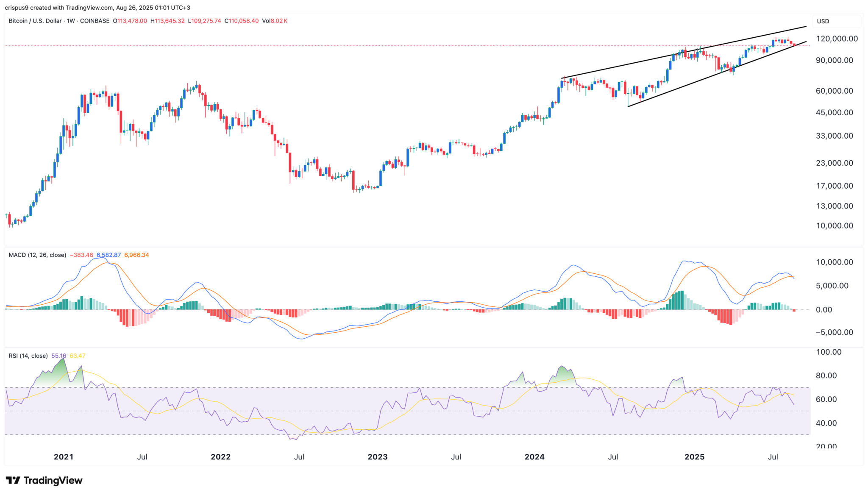Click the MACD orange signal value 6,966.34
Image resolution: width=868 pixels, height=495 pixels.
click(136, 255)
